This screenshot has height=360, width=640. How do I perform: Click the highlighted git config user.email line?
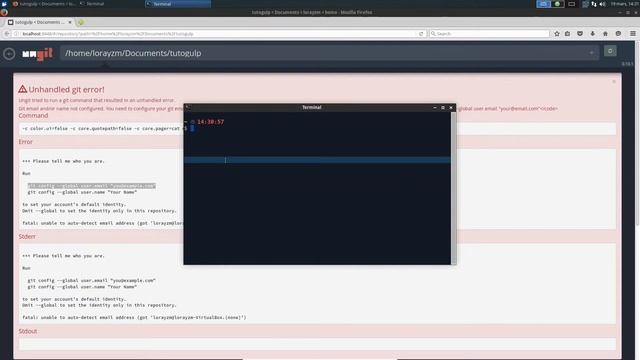pyautogui.click(x=91, y=186)
